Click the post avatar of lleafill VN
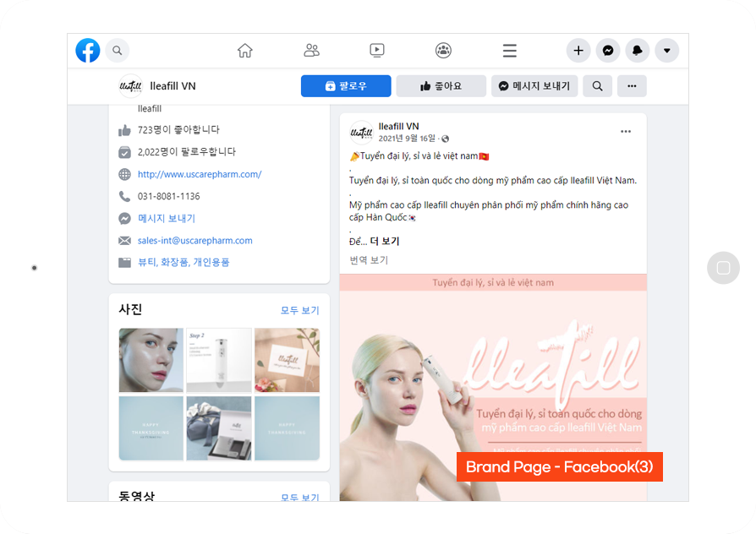This screenshot has height=534, width=756. click(361, 133)
